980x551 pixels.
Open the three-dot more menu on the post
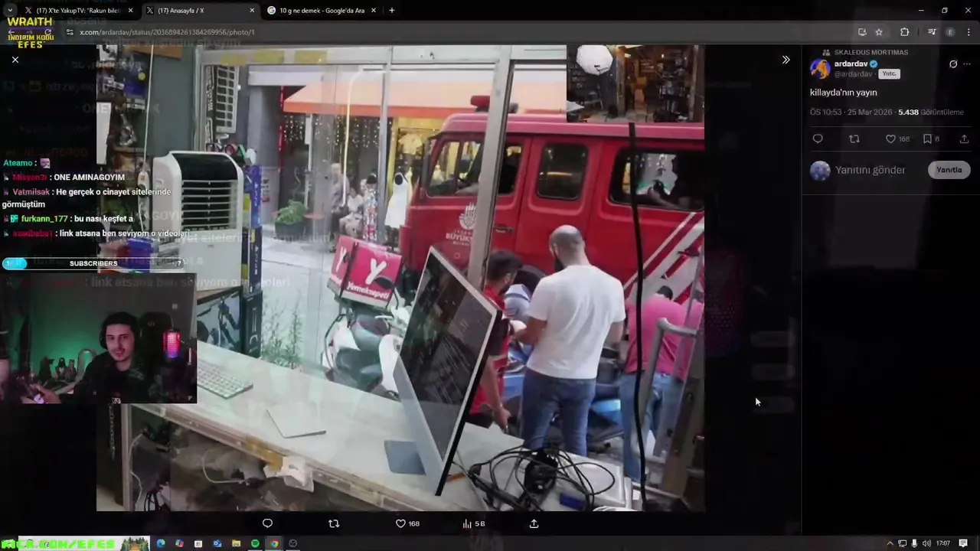click(x=967, y=64)
